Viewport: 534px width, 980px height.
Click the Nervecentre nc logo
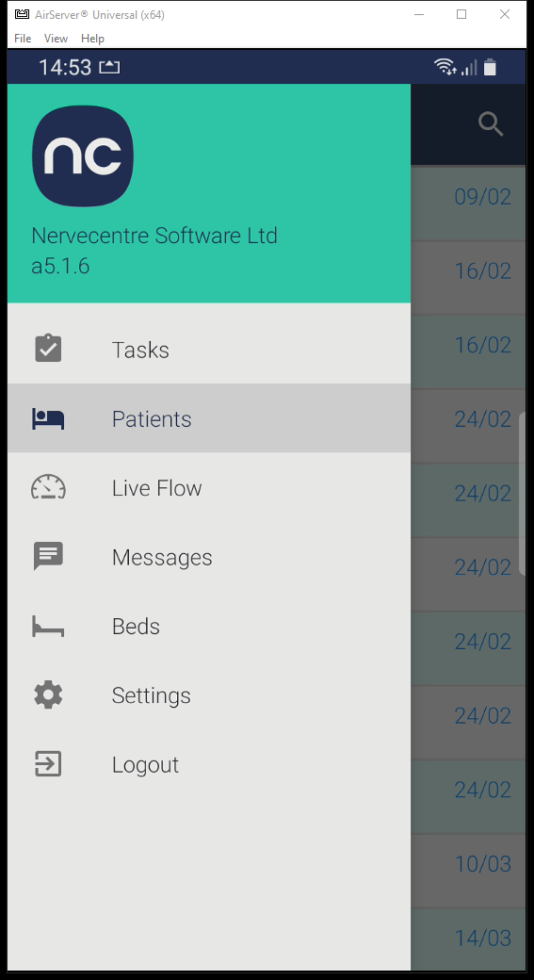(x=83, y=155)
